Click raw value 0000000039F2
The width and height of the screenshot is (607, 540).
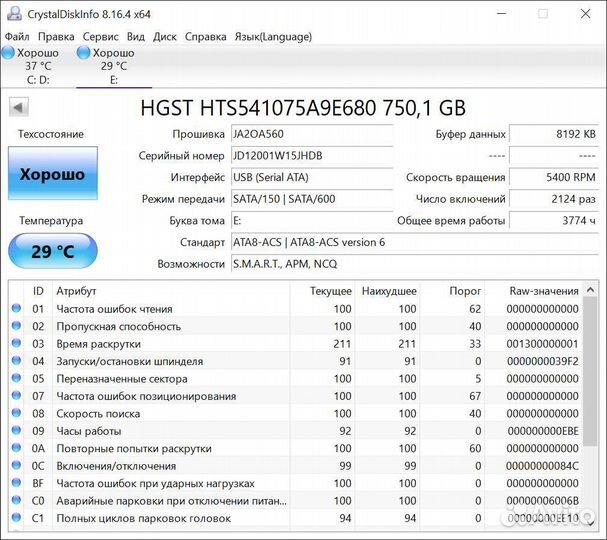pyautogui.click(x=543, y=361)
